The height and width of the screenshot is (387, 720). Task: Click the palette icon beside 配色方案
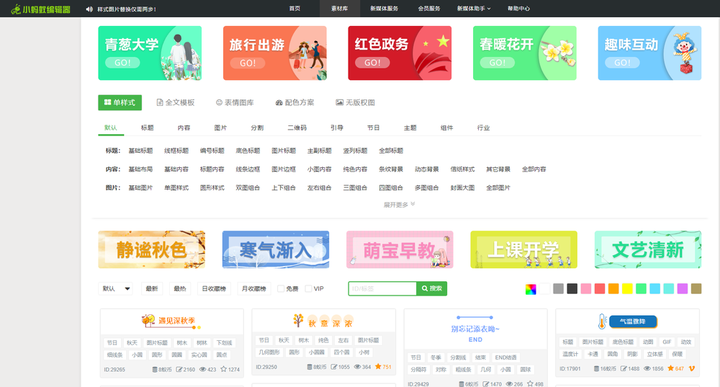[x=279, y=103]
